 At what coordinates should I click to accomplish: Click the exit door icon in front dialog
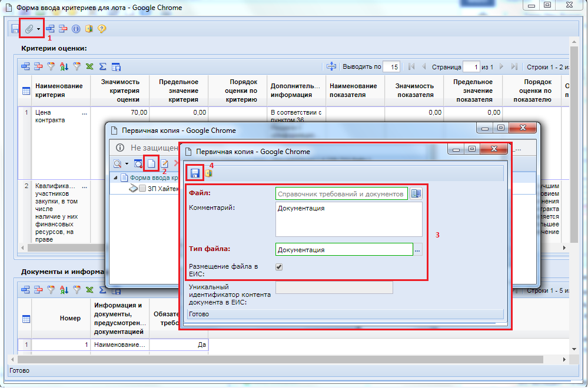click(208, 173)
